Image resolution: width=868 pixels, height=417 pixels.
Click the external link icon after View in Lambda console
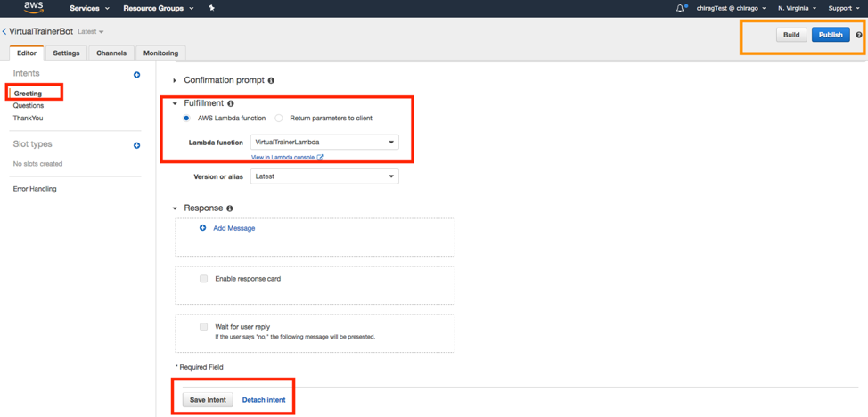(320, 158)
